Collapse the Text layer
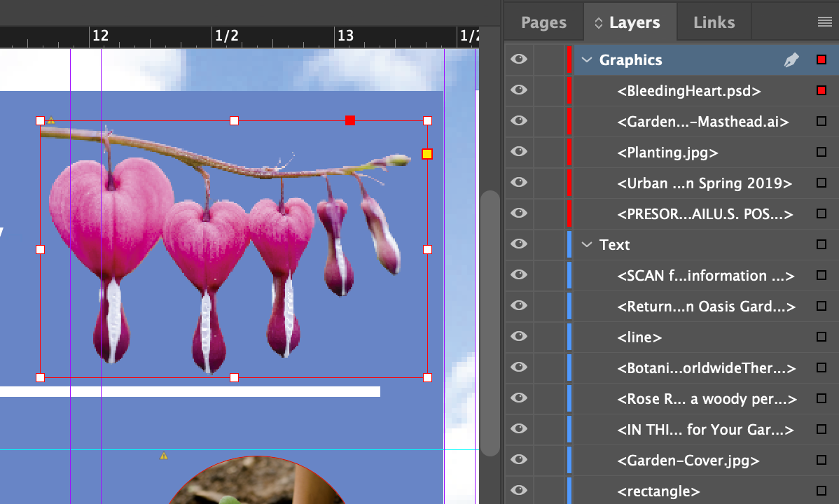This screenshot has height=504, width=839. click(x=587, y=244)
